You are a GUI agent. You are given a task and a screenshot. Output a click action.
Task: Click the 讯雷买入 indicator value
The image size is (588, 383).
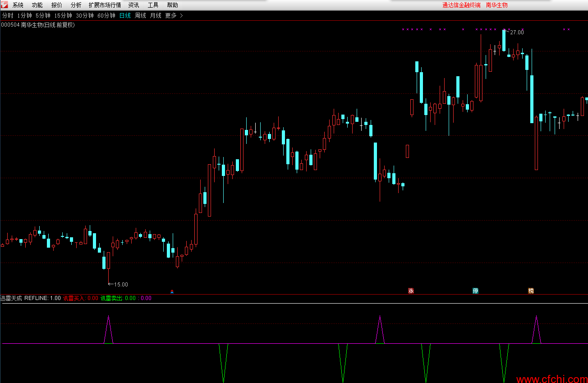[81, 298]
